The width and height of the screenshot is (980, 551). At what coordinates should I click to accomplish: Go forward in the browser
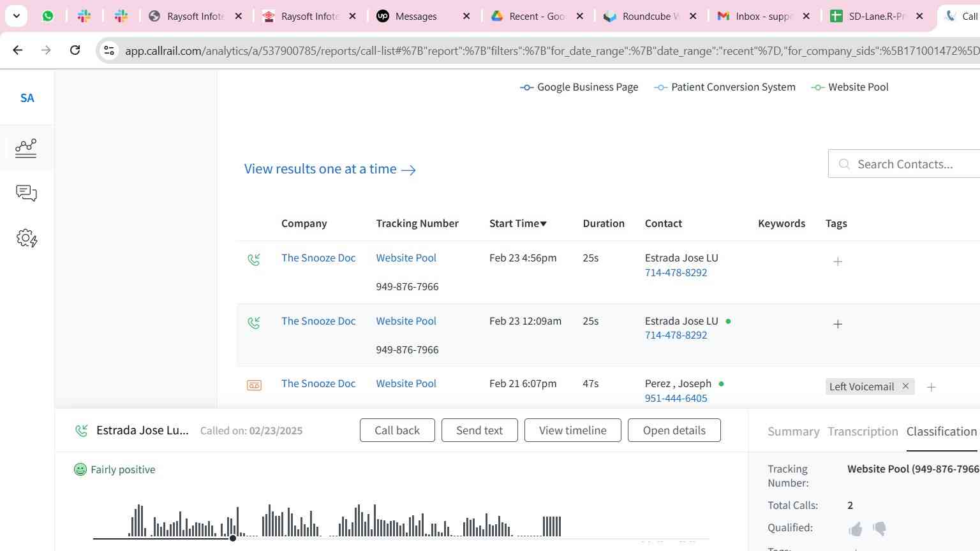pyautogui.click(x=46, y=50)
